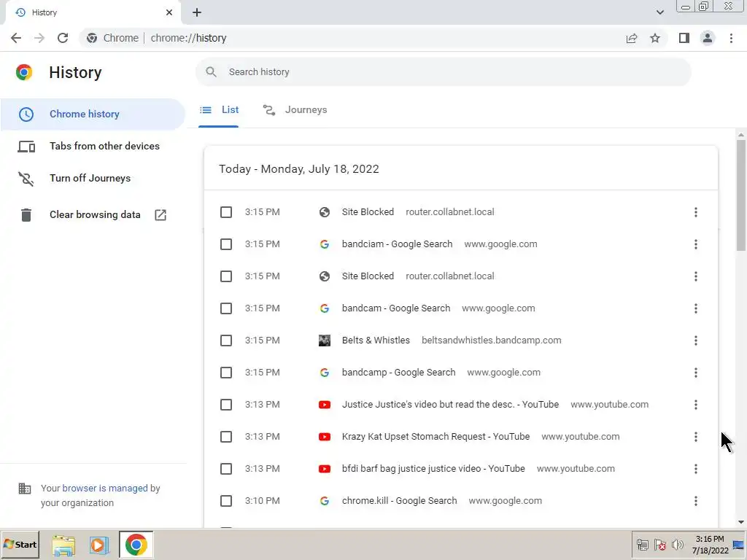Open Krazy Kat Upset Stomach Request link

(436, 437)
